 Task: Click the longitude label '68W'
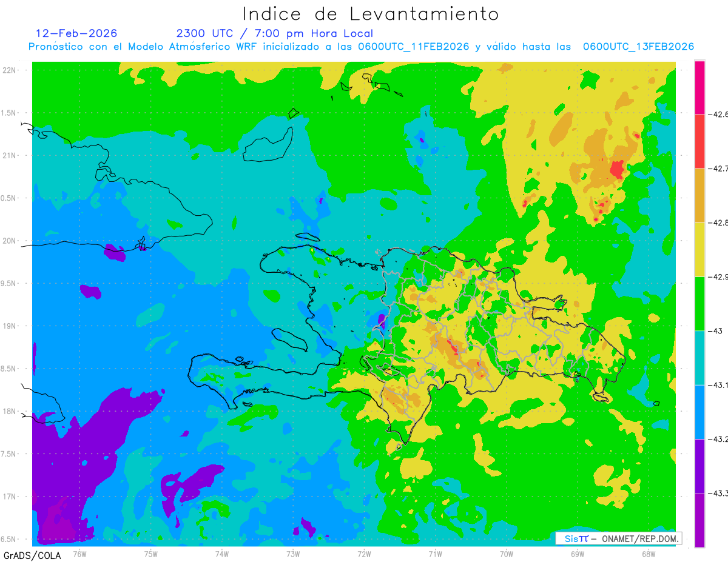click(649, 553)
